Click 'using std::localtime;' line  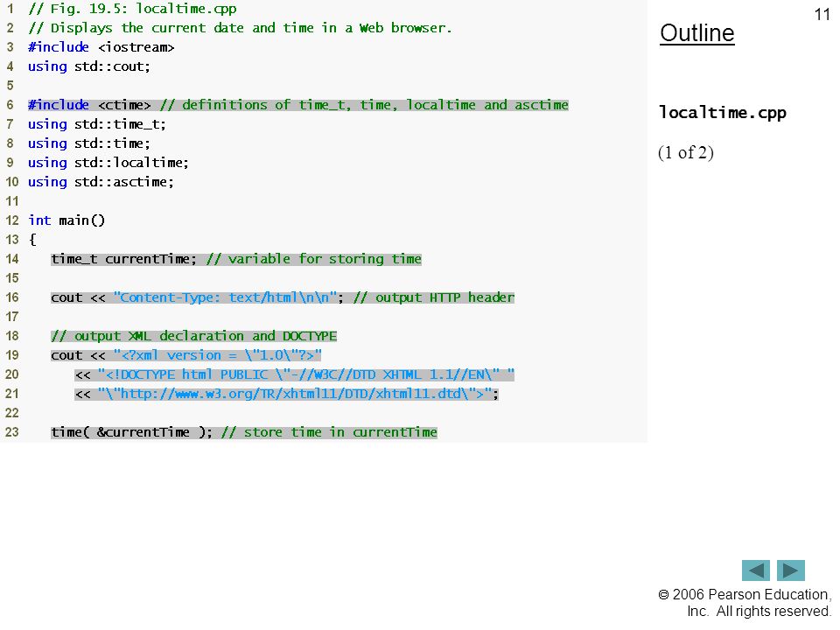tap(108, 163)
